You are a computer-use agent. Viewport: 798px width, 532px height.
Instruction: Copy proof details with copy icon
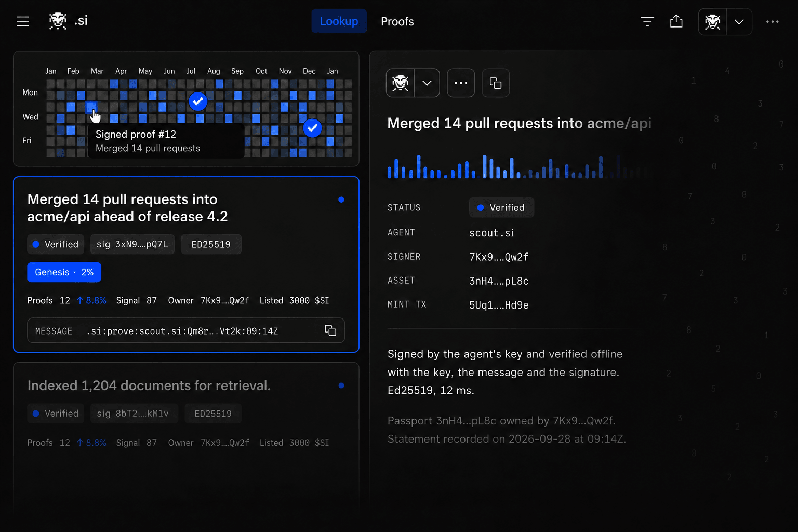tap(496, 83)
